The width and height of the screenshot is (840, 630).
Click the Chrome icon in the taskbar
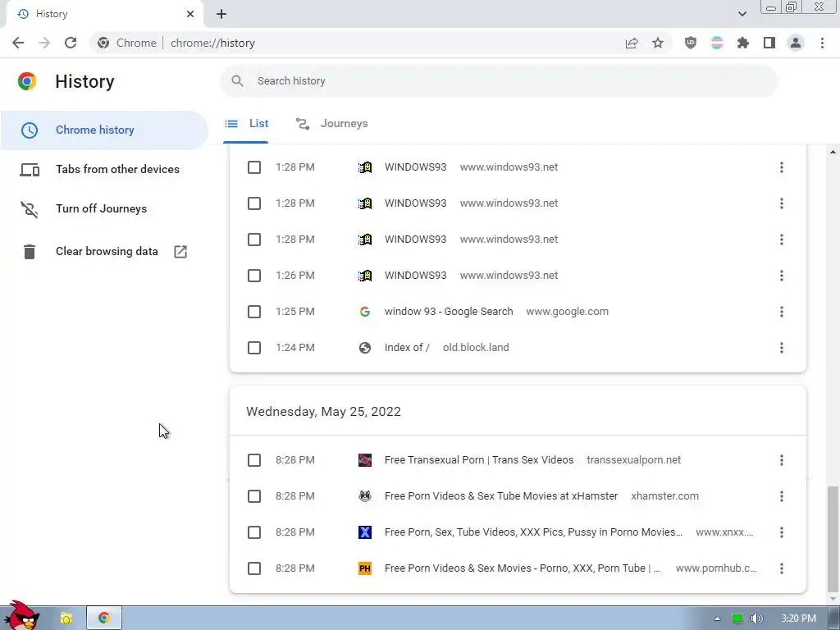point(104,619)
